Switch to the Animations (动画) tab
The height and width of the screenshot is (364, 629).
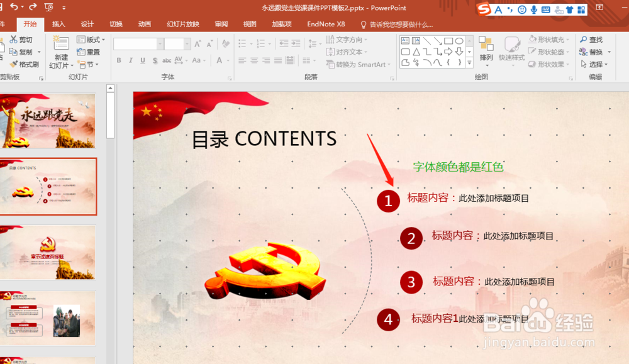145,24
